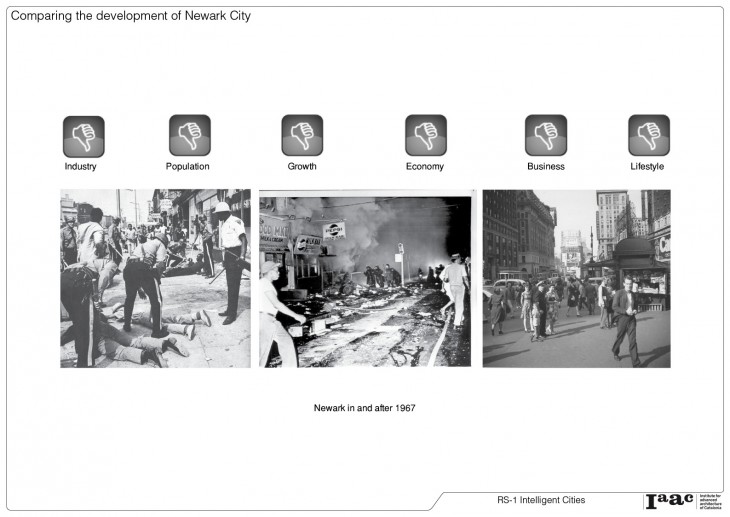Click the thumbs-down icon above Industry
This screenshot has width=730, height=517.
83,135
